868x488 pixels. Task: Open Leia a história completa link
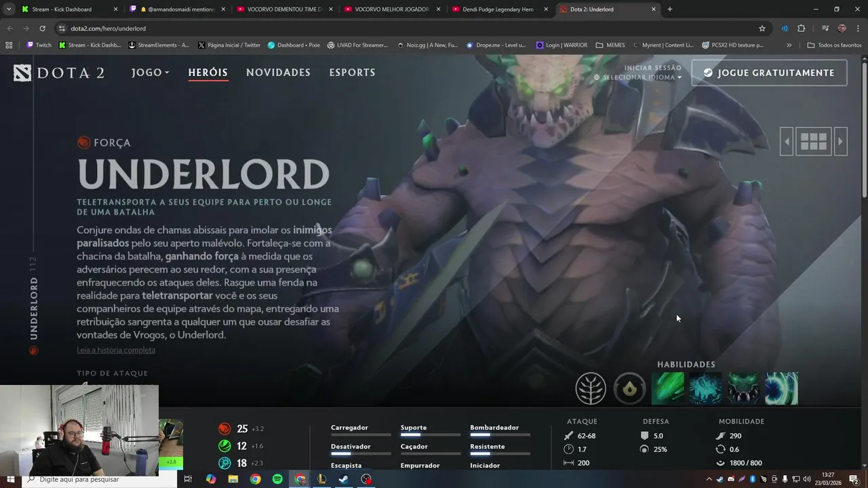(x=116, y=350)
